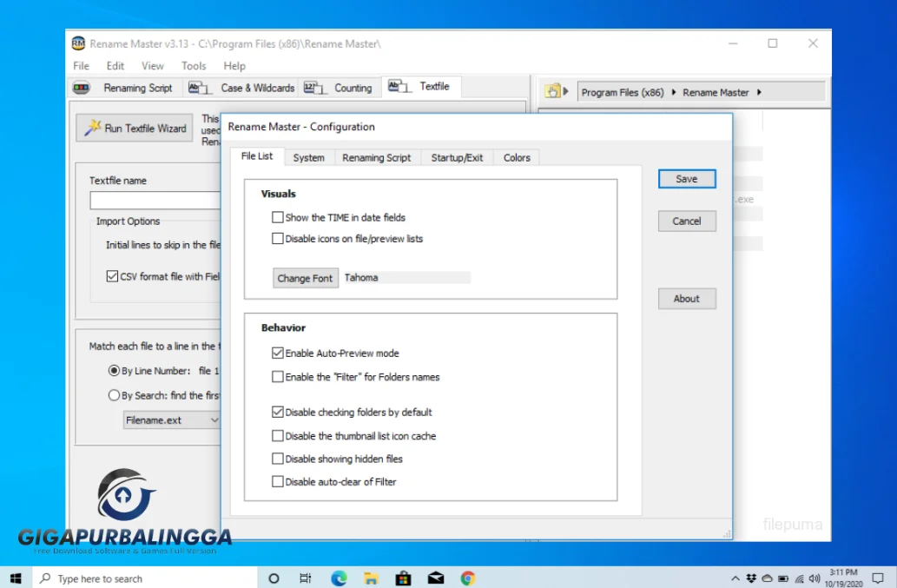Open the Help menu
Screen dimensions: 897x588
234,66
